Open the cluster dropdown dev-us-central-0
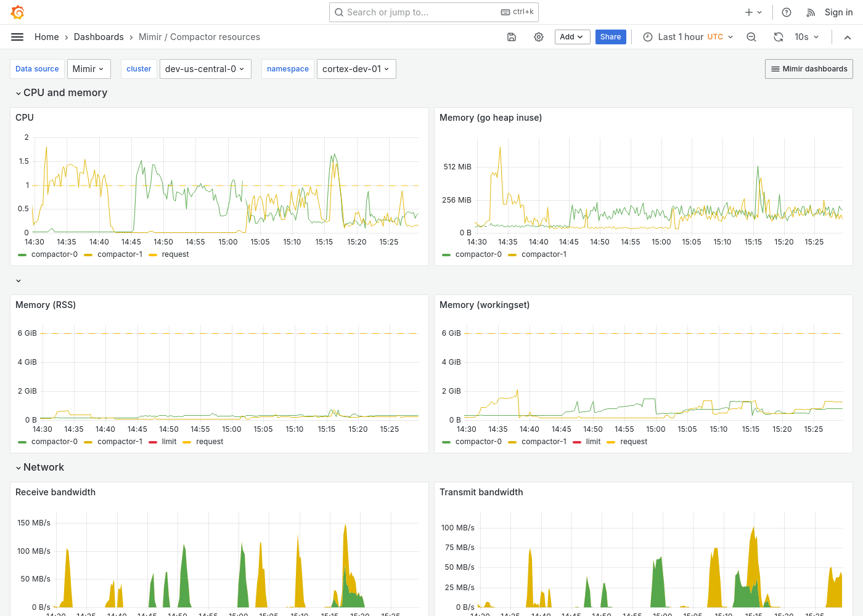The width and height of the screenshot is (863, 616). tap(205, 68)
